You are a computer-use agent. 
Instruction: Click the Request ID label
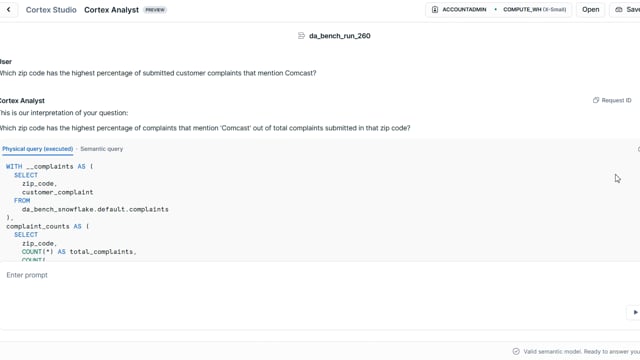616,100
